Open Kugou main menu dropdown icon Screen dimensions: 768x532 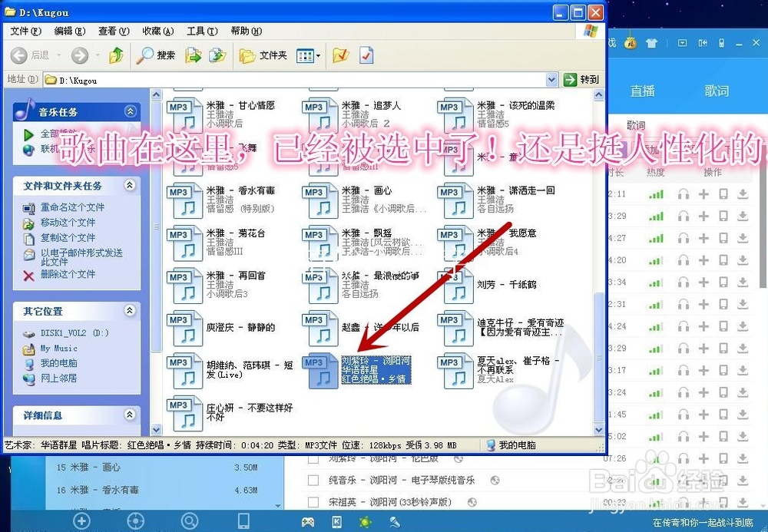tap(682, 43)
